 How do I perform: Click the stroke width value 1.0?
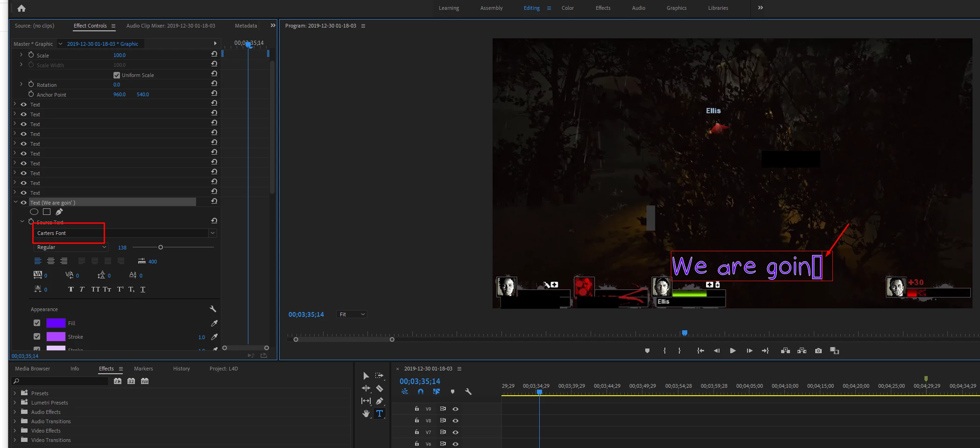click(202, 337)
